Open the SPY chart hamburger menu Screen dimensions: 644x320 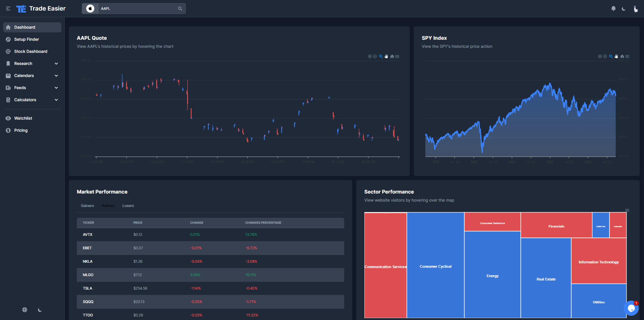coord(627,57)
